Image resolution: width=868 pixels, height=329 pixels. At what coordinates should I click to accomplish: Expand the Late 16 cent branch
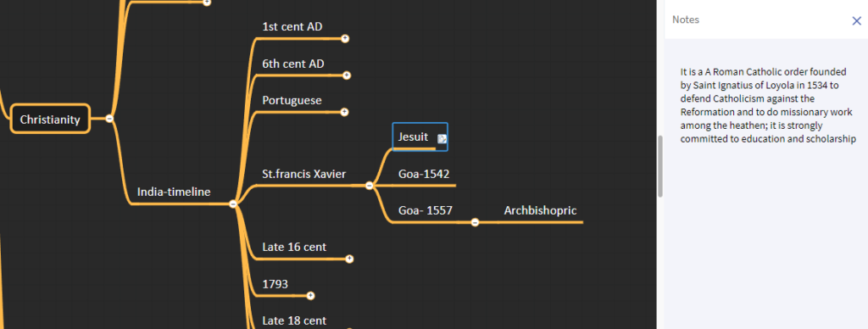pos(349,259)
